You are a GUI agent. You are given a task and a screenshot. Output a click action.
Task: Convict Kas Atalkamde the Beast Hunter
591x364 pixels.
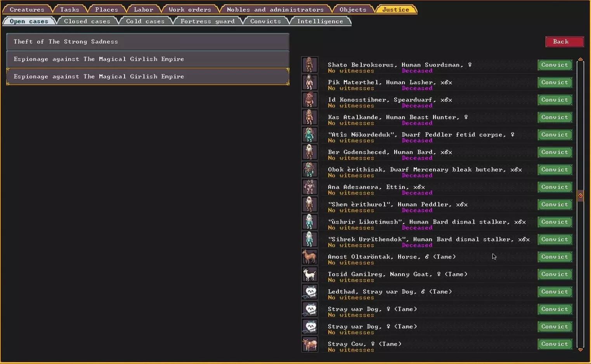point(555,117)
